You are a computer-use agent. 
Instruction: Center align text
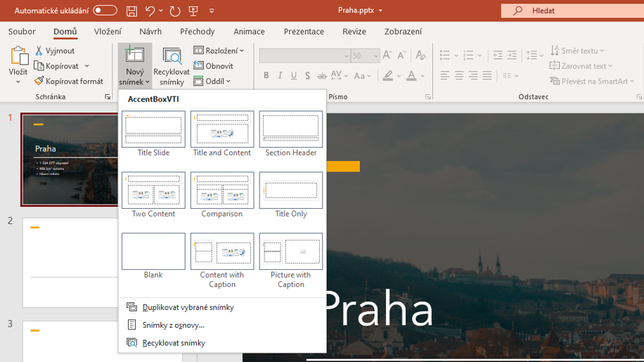(459, 75)
